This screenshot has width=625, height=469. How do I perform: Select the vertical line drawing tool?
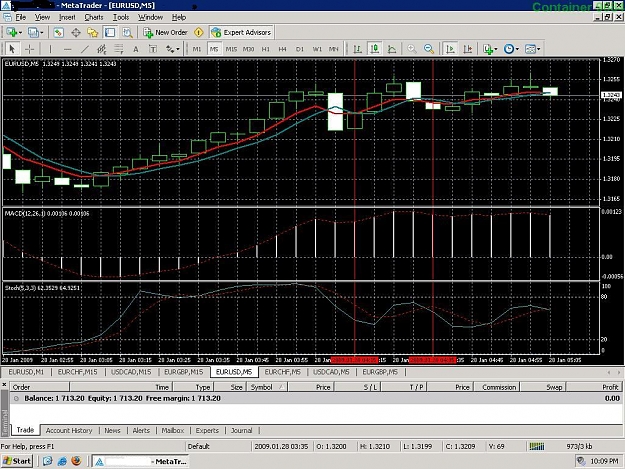click(50, 49)
